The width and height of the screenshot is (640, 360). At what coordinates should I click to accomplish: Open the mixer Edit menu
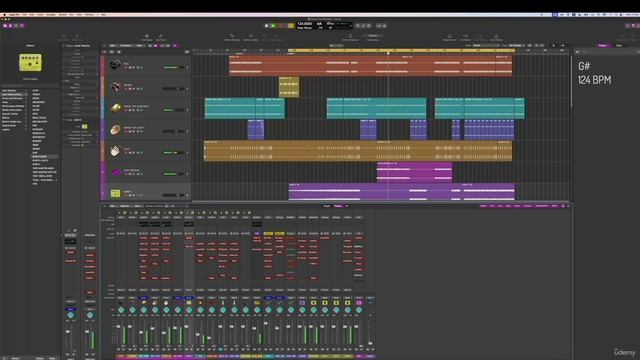112,206
